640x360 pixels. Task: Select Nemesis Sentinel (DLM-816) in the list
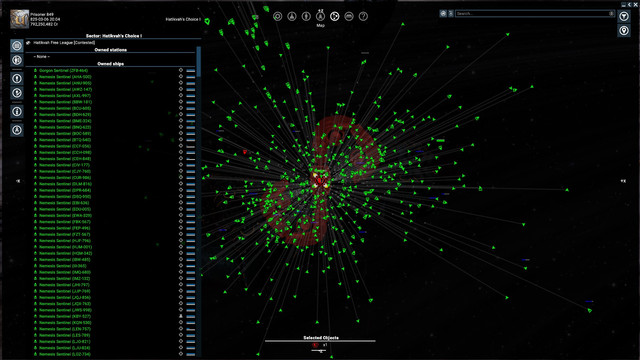click(65, 184)
